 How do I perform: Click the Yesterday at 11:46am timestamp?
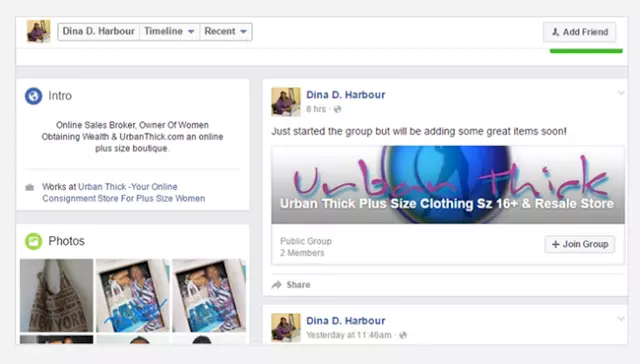tap(349, 335)
